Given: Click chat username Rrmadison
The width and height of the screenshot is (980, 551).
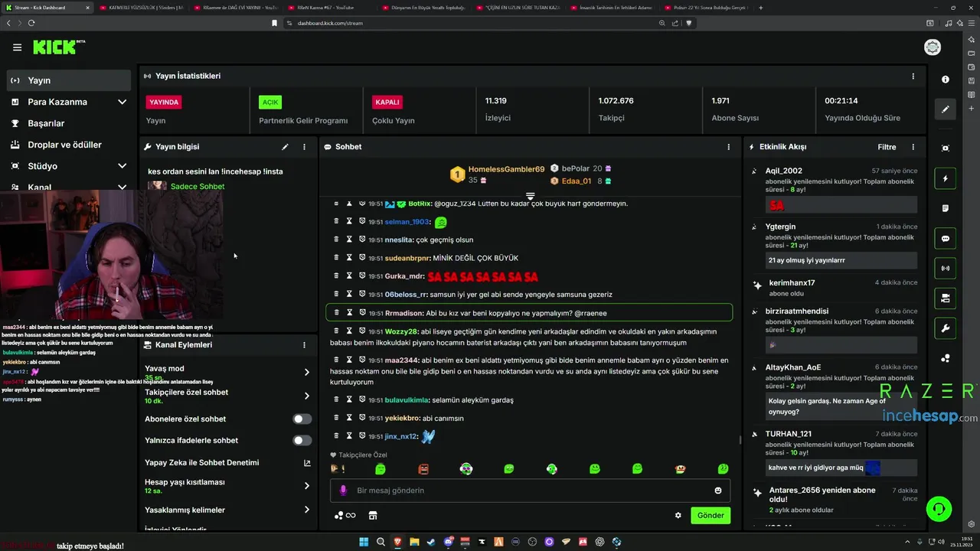Looking at the screenshot, I should (x=403, y=313).
